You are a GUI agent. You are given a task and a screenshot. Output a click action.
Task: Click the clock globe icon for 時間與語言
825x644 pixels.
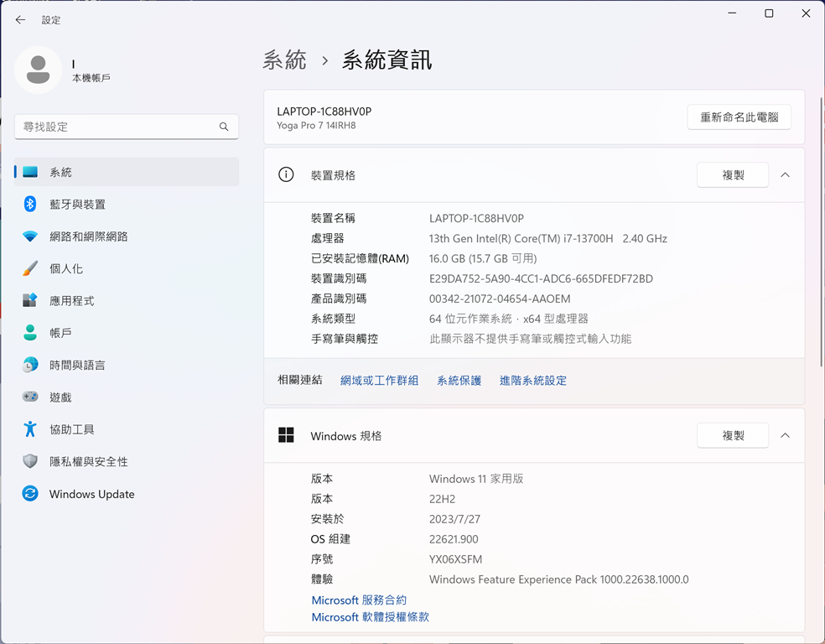click(30, 365)
